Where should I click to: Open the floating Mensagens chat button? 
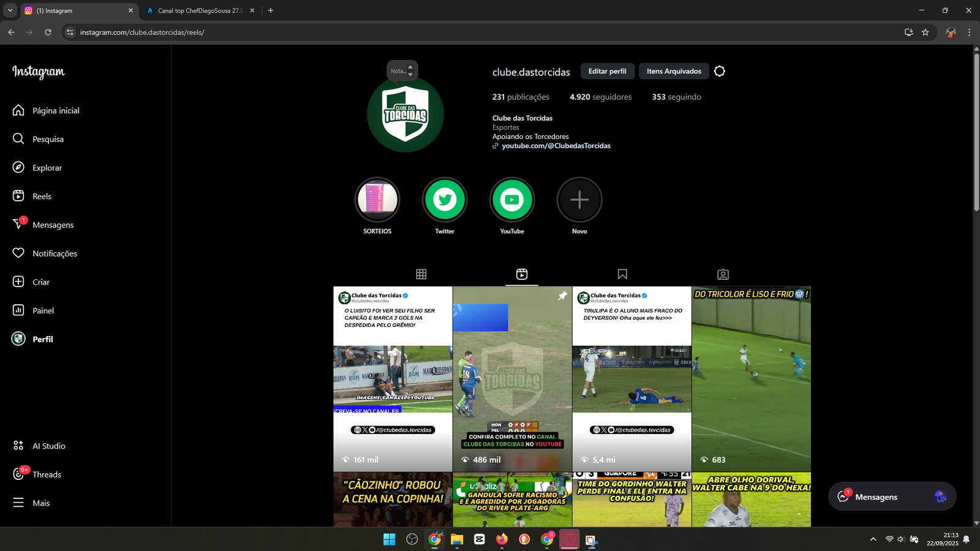(892, 497)
